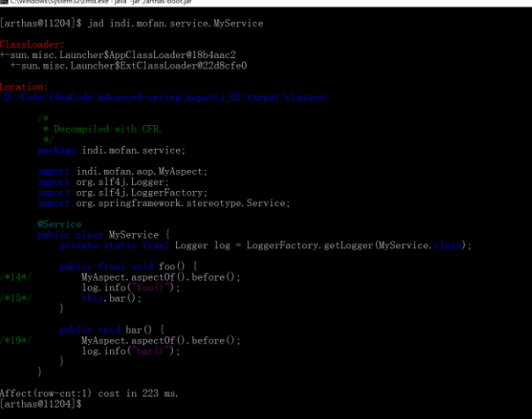Click the LoggerFactory.getLogger field declaration
Viewport: 532px width, 419px height.
(x=266, y=246)
